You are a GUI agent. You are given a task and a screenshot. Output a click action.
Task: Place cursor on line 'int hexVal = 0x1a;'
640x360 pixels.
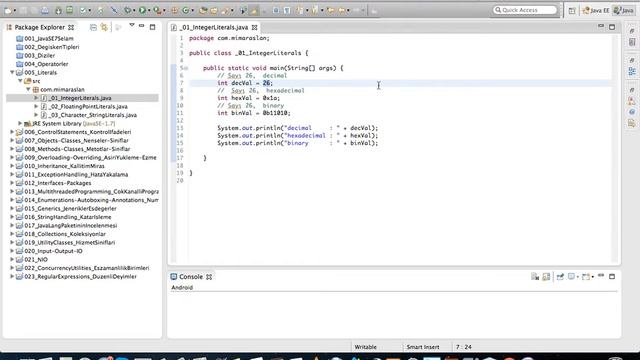coord(249,98)
